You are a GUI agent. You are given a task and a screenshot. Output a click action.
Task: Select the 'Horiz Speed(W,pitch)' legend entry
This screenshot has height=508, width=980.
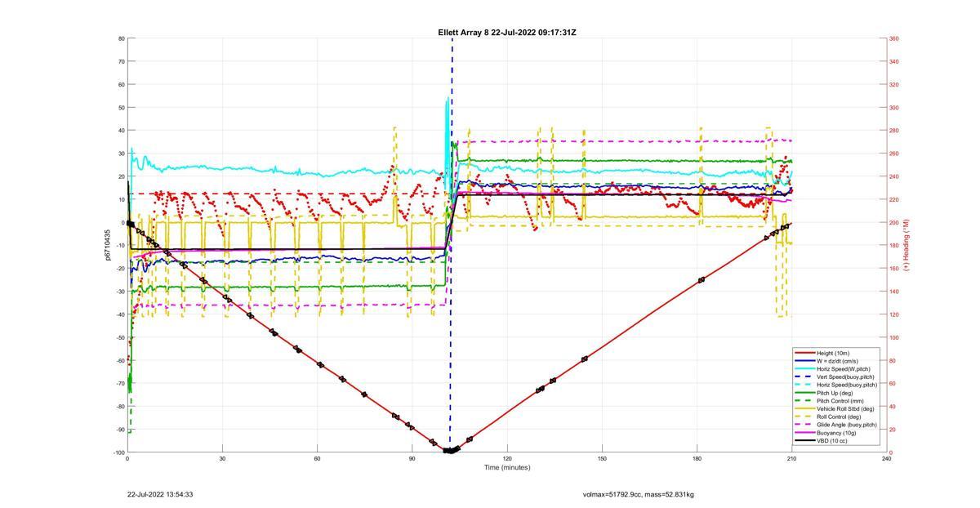pyautogui.click(x=844, y=369)
